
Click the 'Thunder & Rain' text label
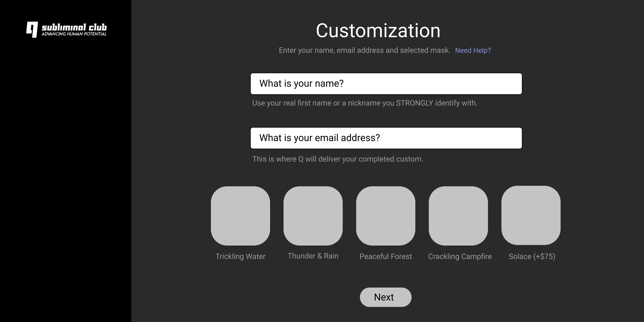tap(313, 256)
